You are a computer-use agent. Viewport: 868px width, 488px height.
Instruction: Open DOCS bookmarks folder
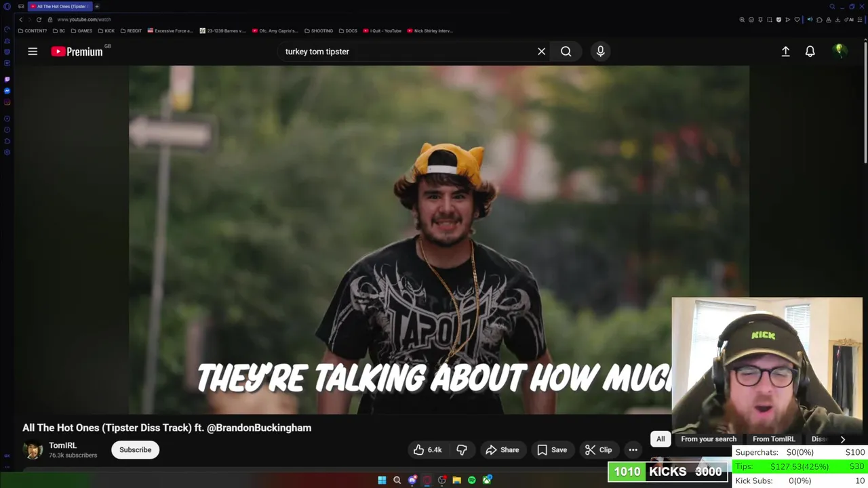(x=348, y=30)
